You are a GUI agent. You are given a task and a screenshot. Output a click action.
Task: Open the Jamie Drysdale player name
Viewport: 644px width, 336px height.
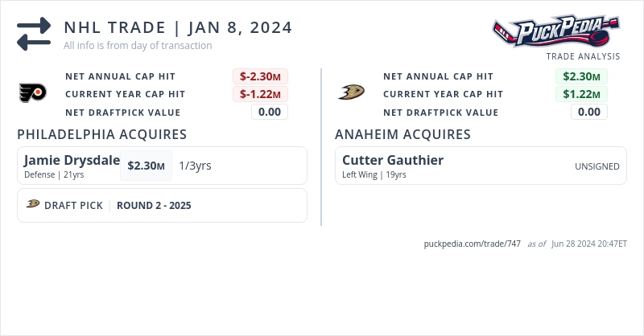(x=72, y=160)
